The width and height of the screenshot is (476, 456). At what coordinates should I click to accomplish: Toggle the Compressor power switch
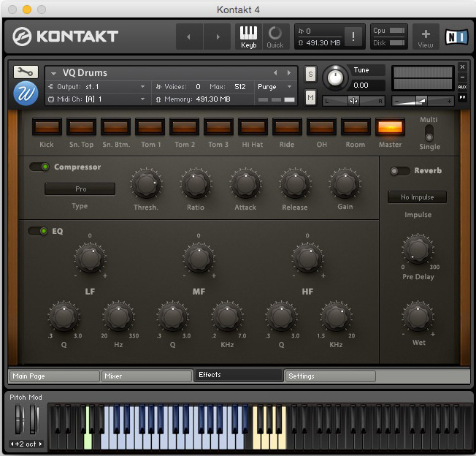(39, 167)
